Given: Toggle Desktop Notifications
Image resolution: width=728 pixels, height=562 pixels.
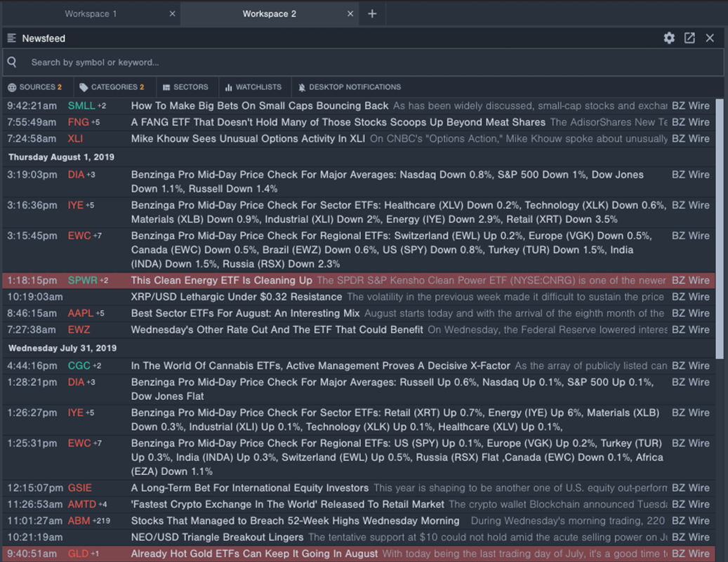Looking at the screenshot, I should pos(350,87).
